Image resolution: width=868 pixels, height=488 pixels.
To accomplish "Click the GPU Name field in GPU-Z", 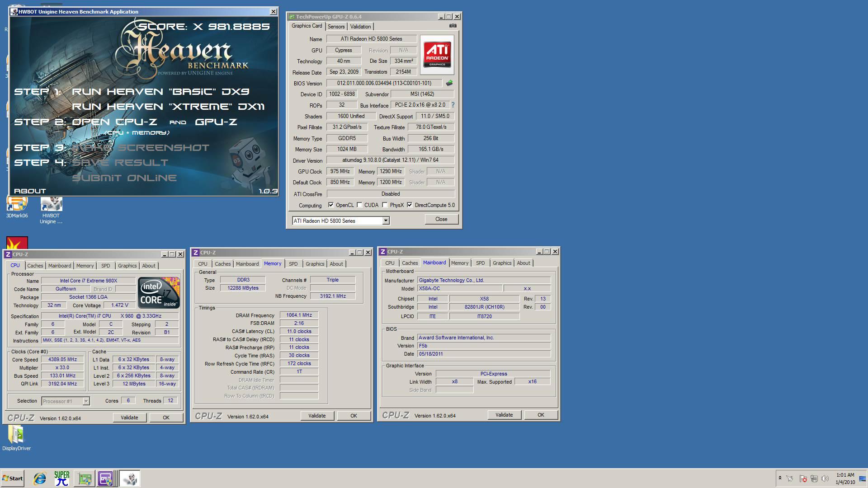I will pyautogui.click(x=371, y=39).
